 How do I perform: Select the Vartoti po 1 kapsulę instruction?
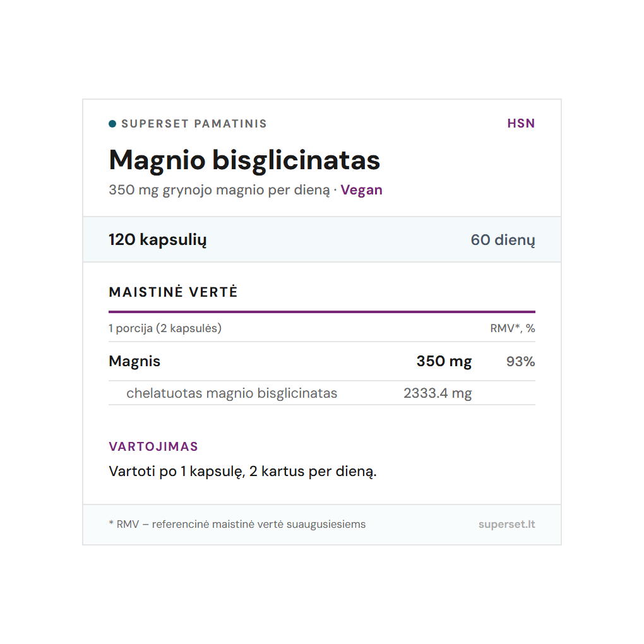point(242,472)
